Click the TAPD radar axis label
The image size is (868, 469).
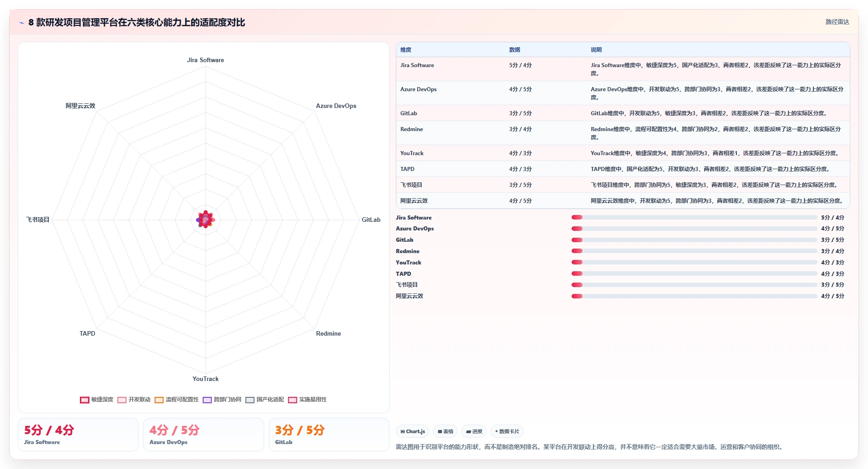tap(87, 333)
